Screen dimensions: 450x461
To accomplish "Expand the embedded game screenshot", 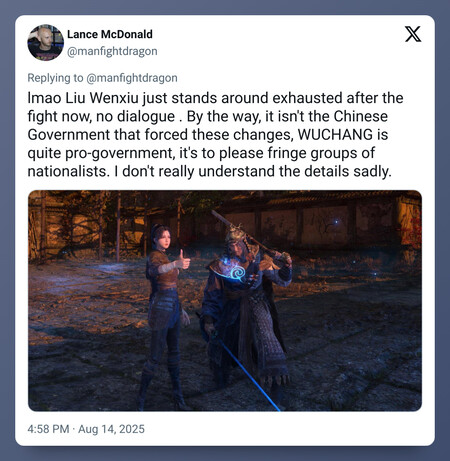I will [x=225, y=301].
